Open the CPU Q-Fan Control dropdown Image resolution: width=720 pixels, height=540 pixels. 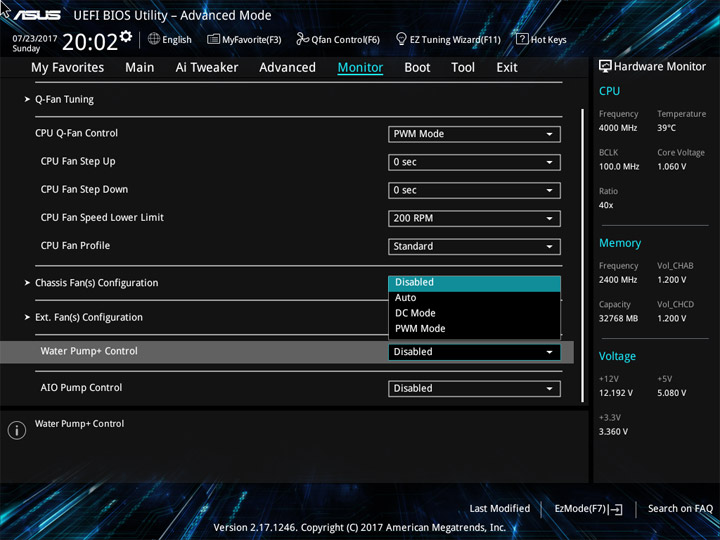474,134
